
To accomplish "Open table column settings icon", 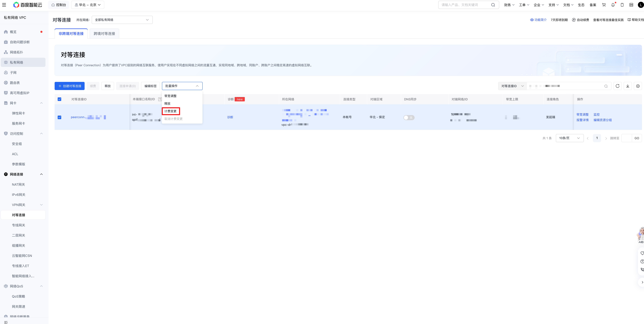I will click(638, 86).
